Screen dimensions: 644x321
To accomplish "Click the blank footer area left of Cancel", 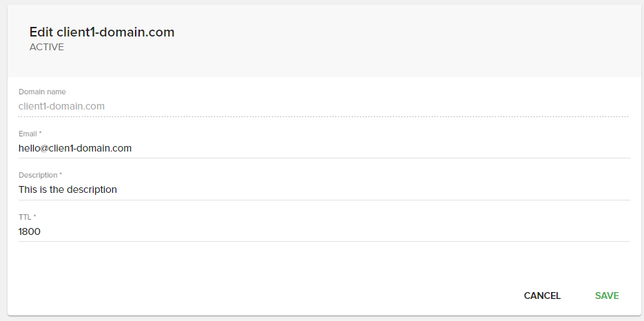I will (x=276, y=296).
